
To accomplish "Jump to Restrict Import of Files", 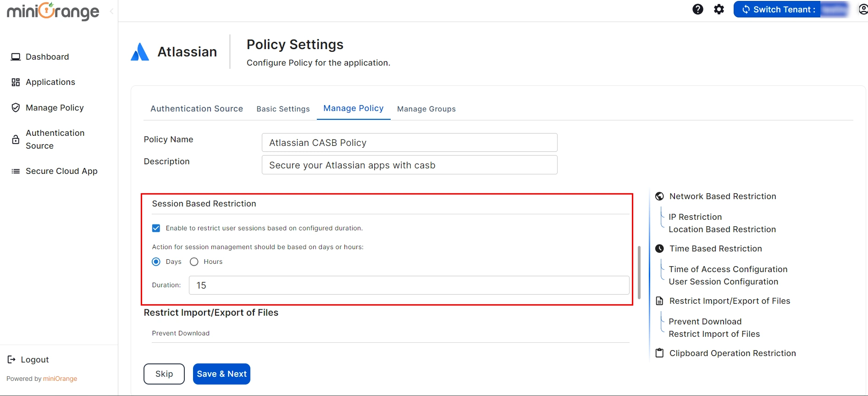I will coord(714,334).
